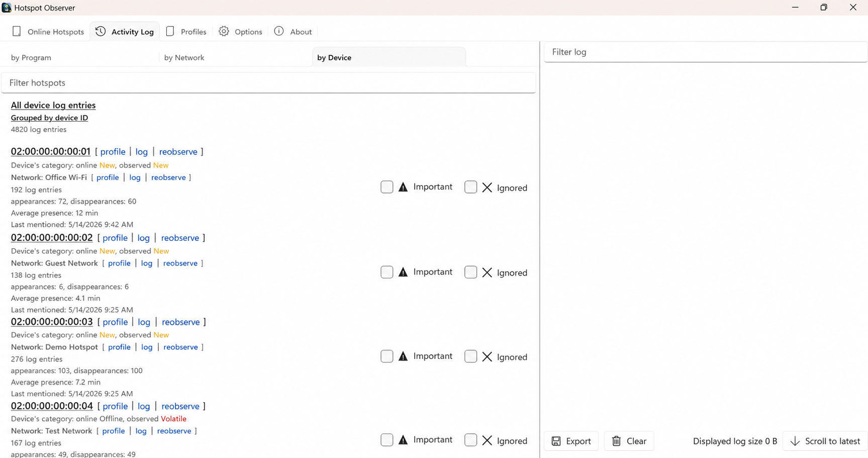Click Scroll to latest button

tap(825, 441)
